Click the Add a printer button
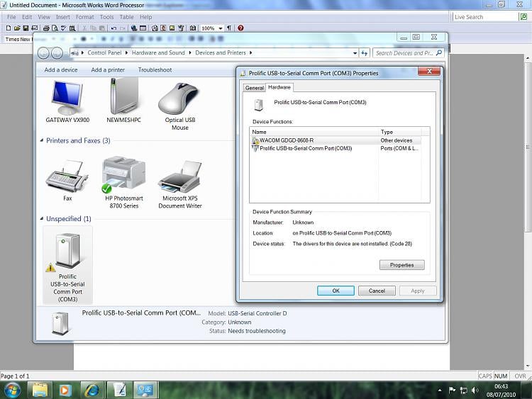The width and height of the screenshot is (532, 399). click(108, 70)
